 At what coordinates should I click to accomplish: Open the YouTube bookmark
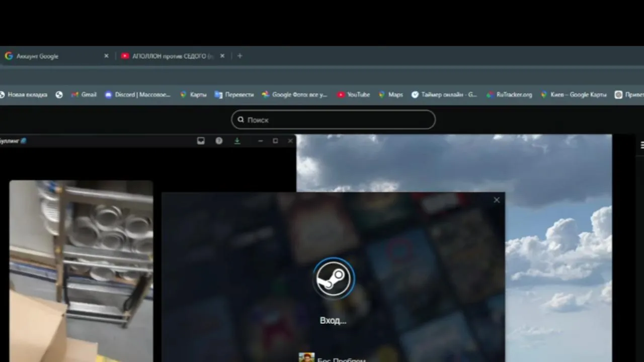[354, 95]
